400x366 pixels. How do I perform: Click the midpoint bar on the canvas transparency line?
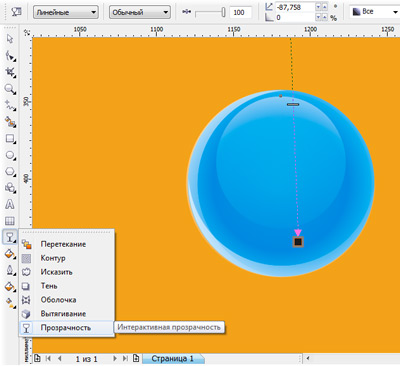[293, 104]
